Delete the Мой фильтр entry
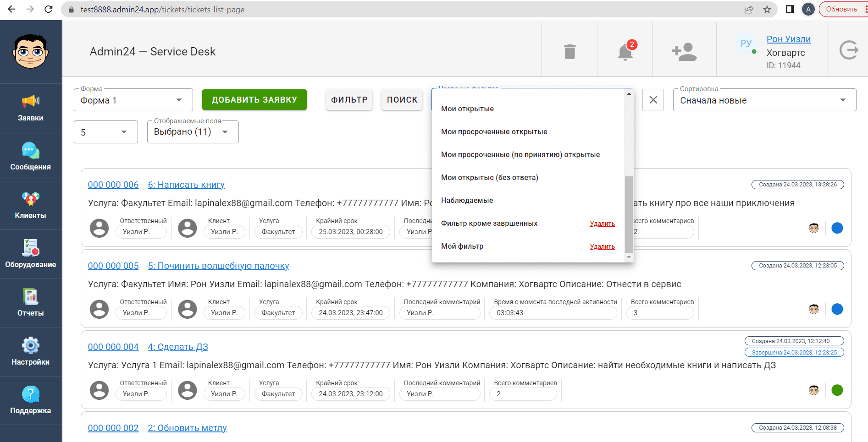 (x=602, y=246)
